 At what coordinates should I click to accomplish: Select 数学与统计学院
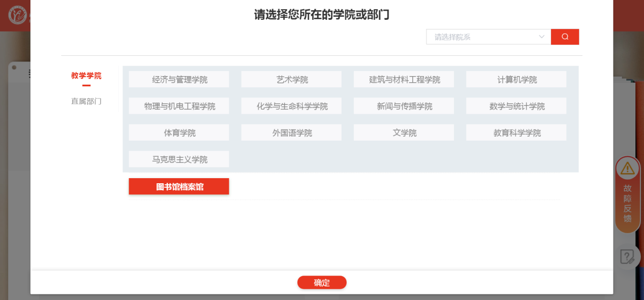click(x=516, y=106)
